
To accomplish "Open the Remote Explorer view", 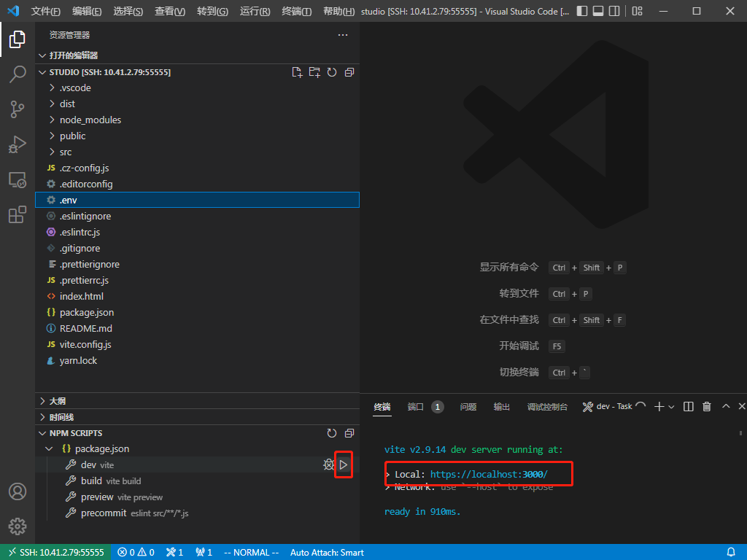I will tap(18, 179).
